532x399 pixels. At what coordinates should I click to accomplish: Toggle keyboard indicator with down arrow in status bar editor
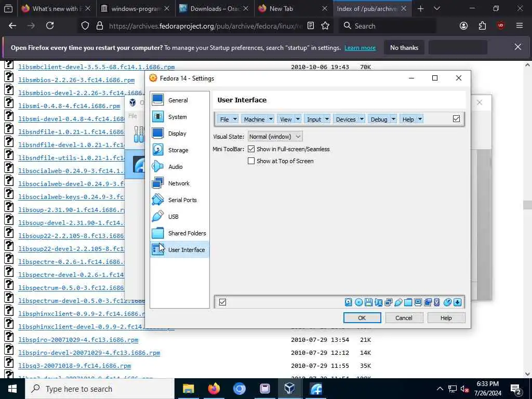457,302
